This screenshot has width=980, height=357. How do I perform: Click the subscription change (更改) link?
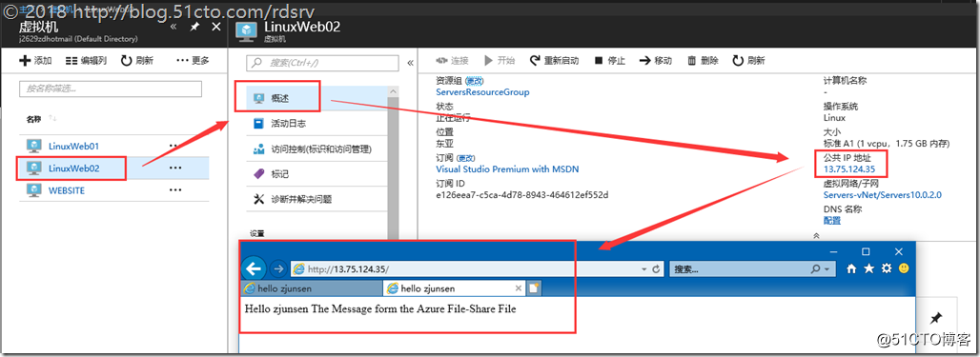[x=466, y=158]
